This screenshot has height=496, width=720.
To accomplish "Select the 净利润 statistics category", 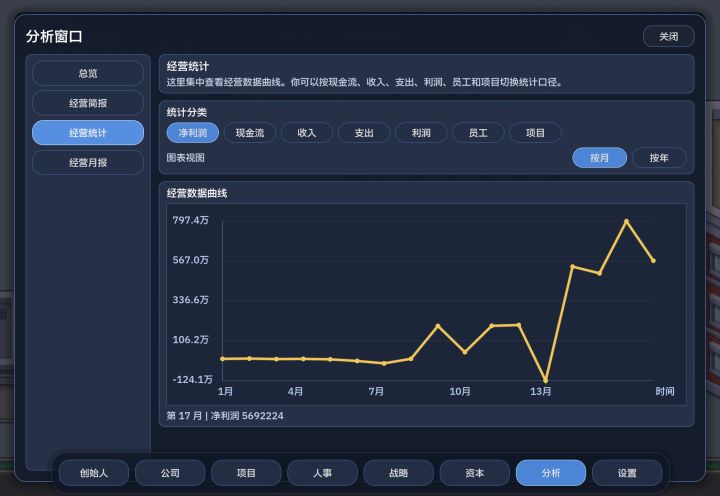I will pos(192,133).
